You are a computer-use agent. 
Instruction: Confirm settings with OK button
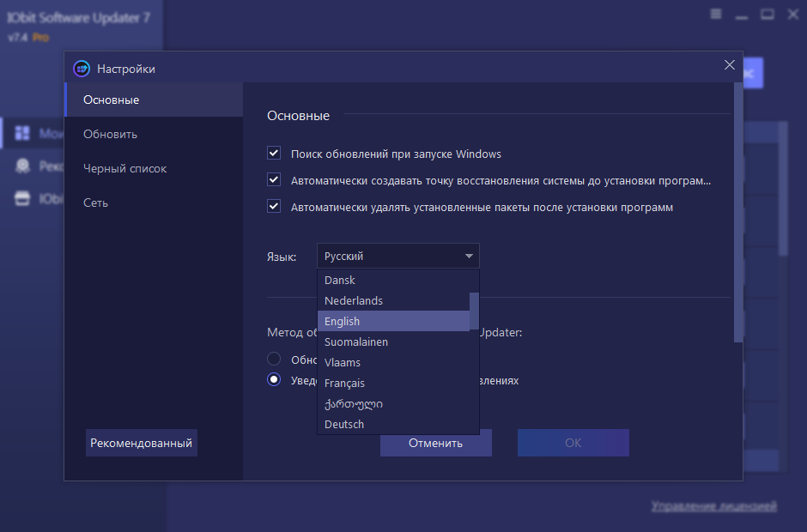click(573, 443)
